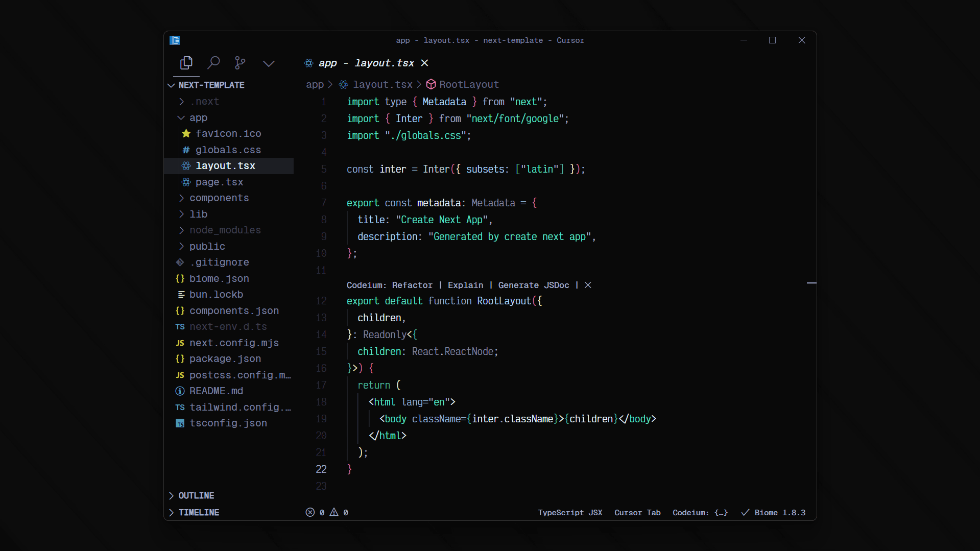Viewport: 980px width, 551px height.
Task: Click braces icon beside components.json
Action: [180, 311]
